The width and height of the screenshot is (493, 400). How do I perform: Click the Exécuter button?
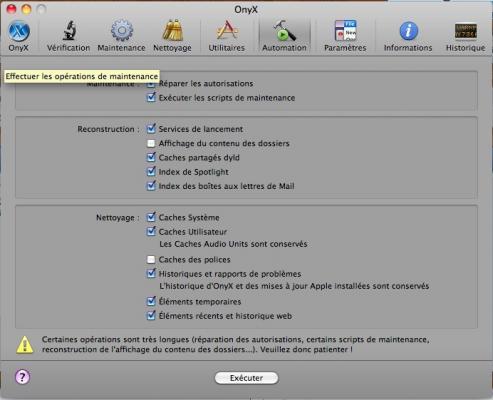[x=246, y=378]
